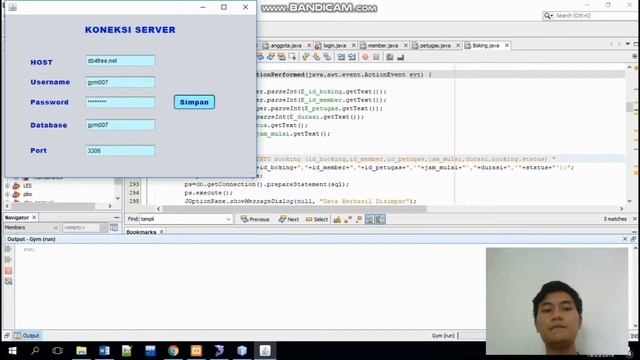Image resolution: width=640 pixels, height=360 pixels.
Task: Toggle Wrap Around option in Find bar
Action: point(380,219)
